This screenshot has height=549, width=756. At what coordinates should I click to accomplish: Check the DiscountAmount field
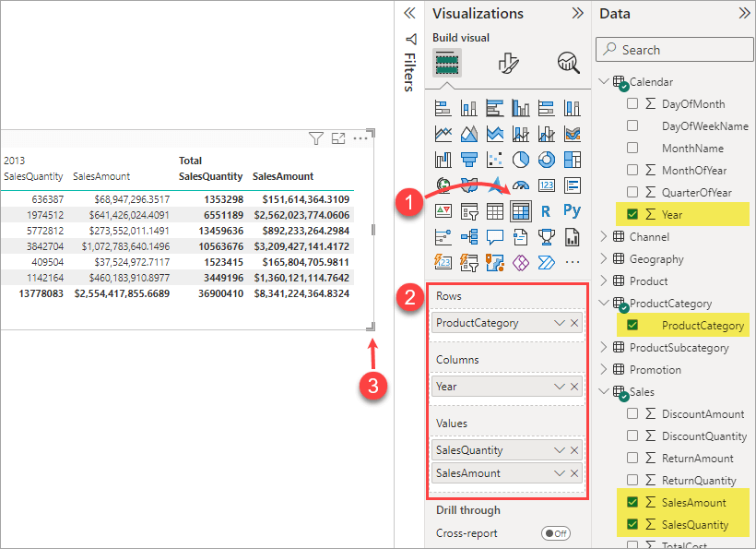tap(632, 413)
